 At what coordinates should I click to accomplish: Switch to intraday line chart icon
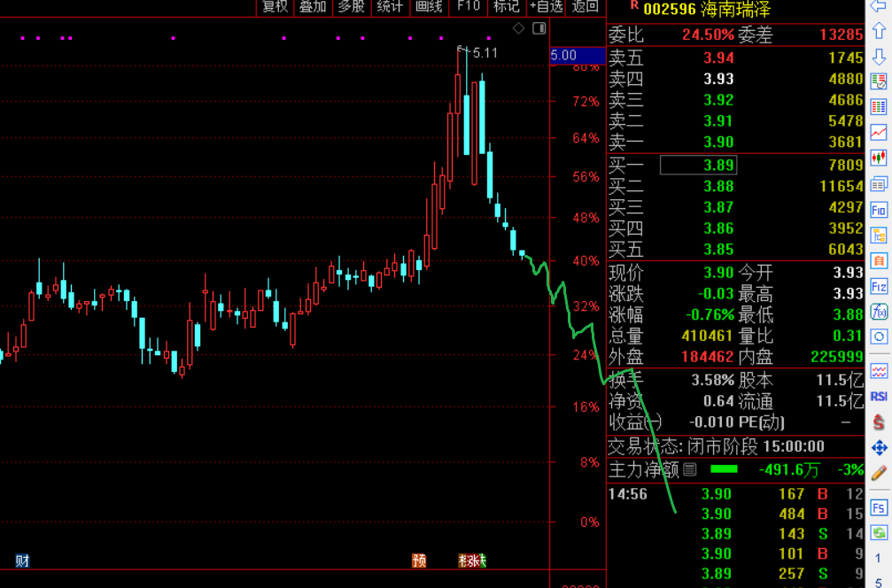click(879, 133)
